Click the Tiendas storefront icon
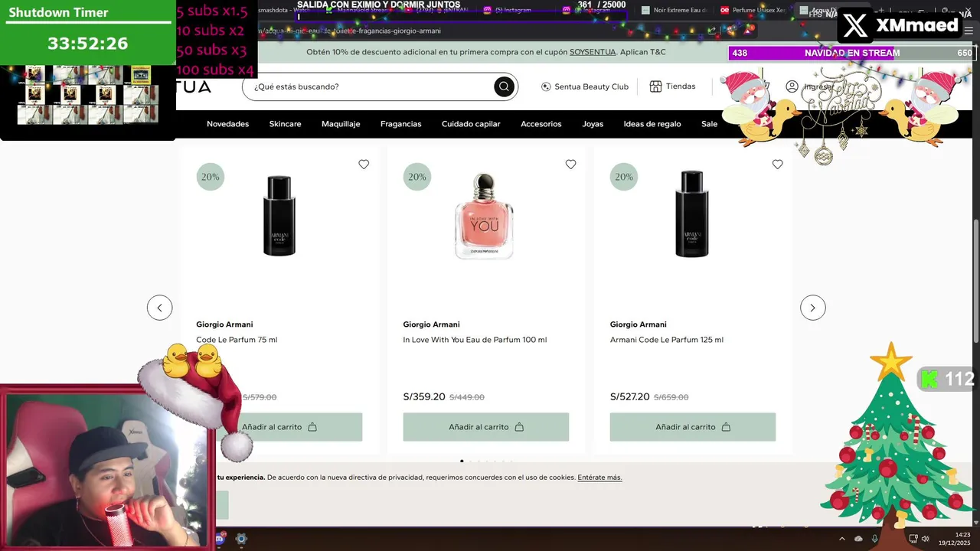Viewport: 980px width, 551px height. tap(655, 86)
